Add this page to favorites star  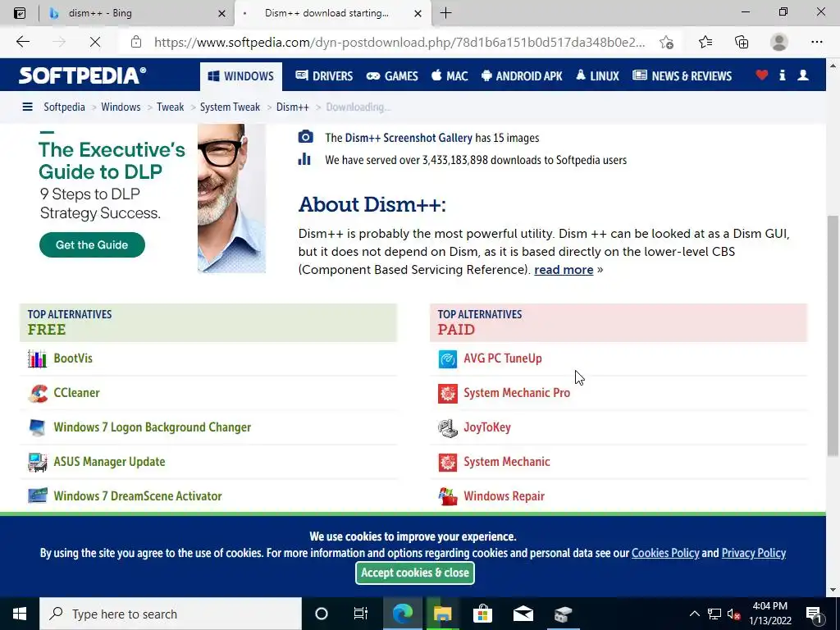[x=666, y=42]
